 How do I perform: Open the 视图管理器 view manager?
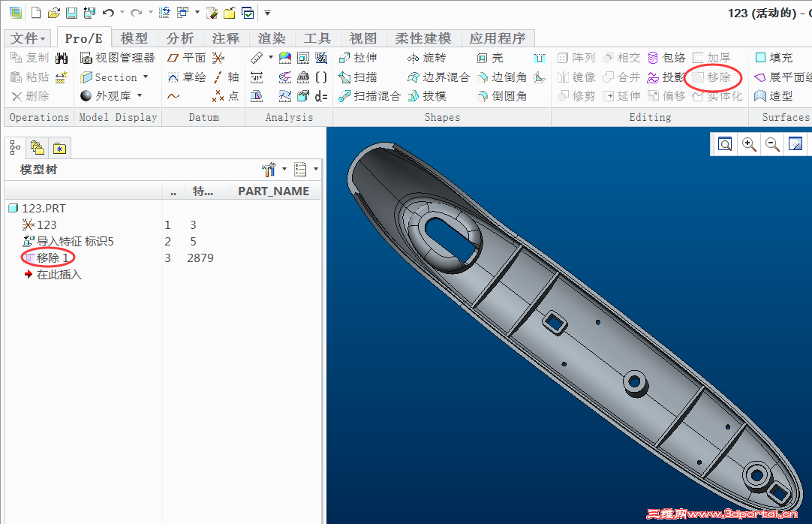[x=118, y=58]
